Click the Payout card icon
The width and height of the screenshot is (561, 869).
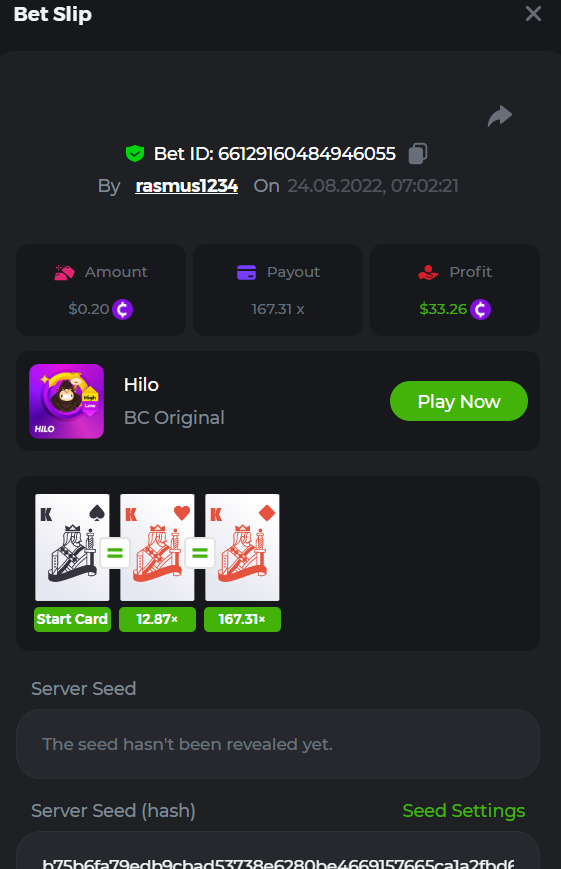point(246,272)
